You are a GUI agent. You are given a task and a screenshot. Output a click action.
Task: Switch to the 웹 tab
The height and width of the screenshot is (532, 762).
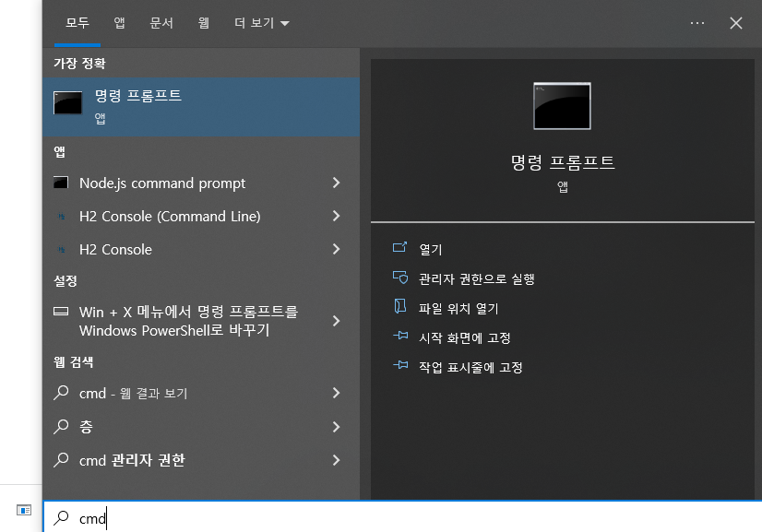(x=204, y=23)
